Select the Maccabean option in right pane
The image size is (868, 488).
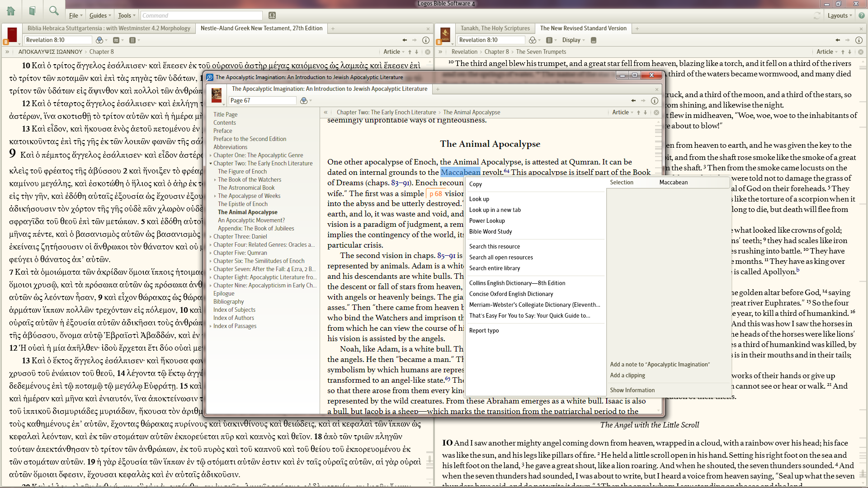point(673,183)
